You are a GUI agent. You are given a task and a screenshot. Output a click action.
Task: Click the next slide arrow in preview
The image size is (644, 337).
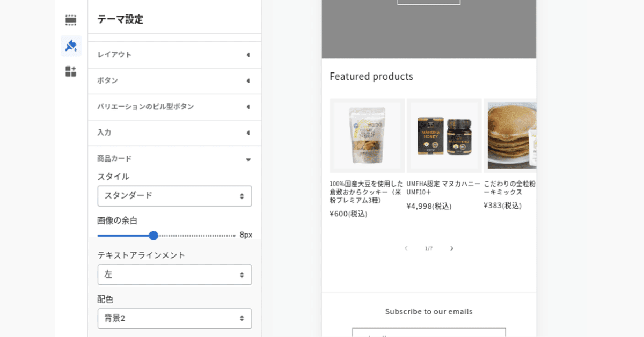[451, 248]
